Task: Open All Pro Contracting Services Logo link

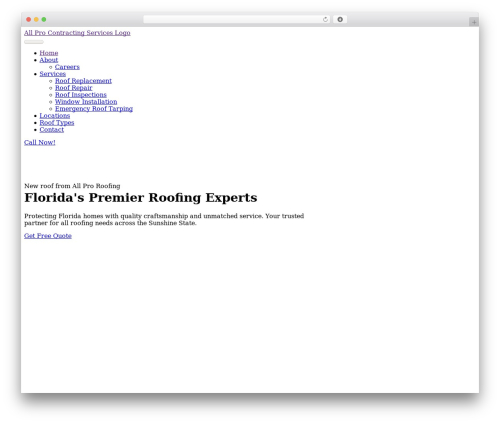Action: pos(77,33)
